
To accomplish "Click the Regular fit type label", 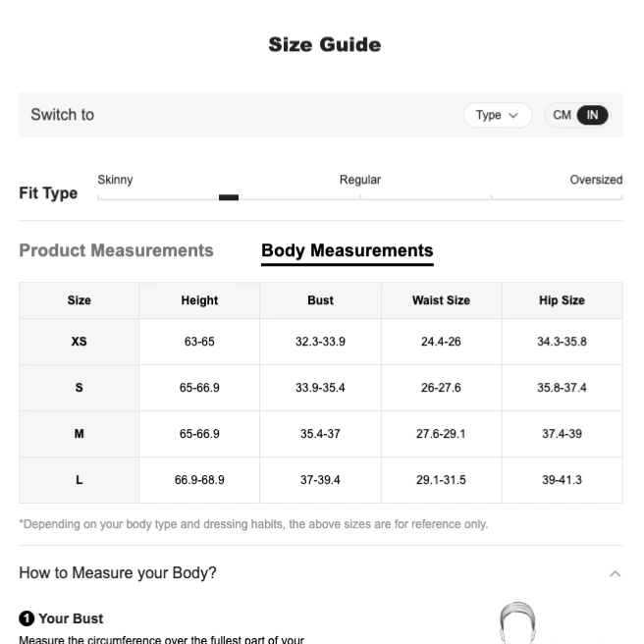I will [360, 180].
